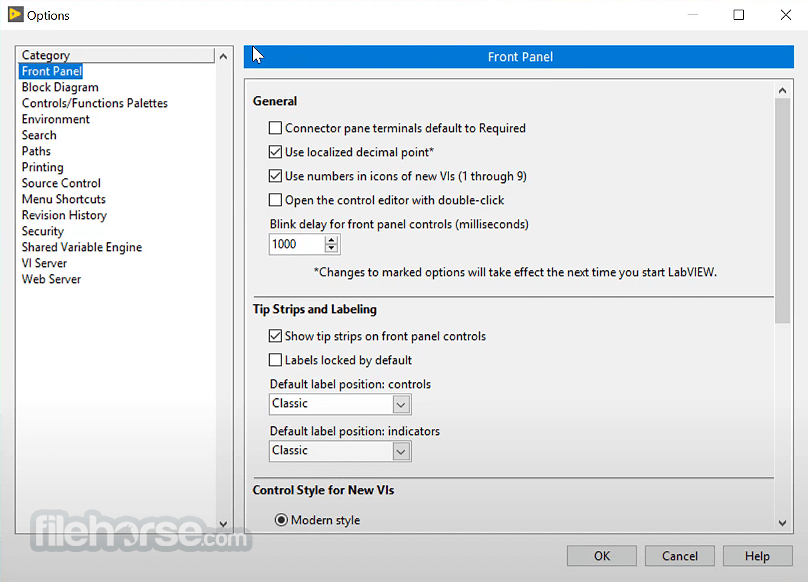Click the Category column header

[116, 55]
